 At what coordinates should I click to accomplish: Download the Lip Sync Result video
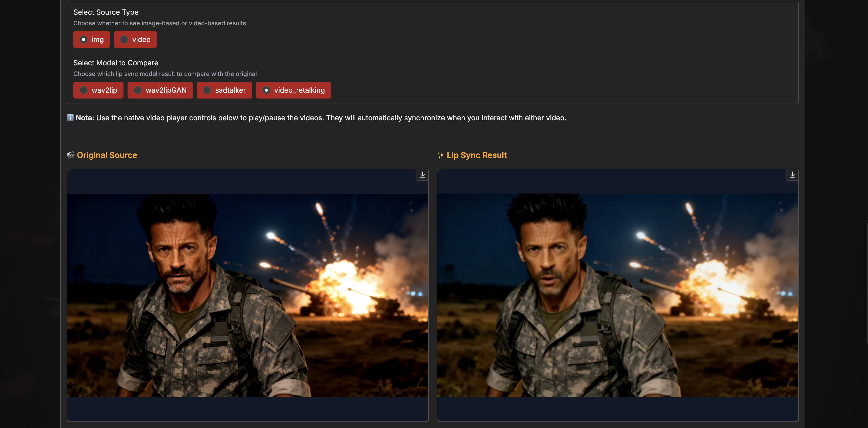pyautogui.click(x=792, y=175)
